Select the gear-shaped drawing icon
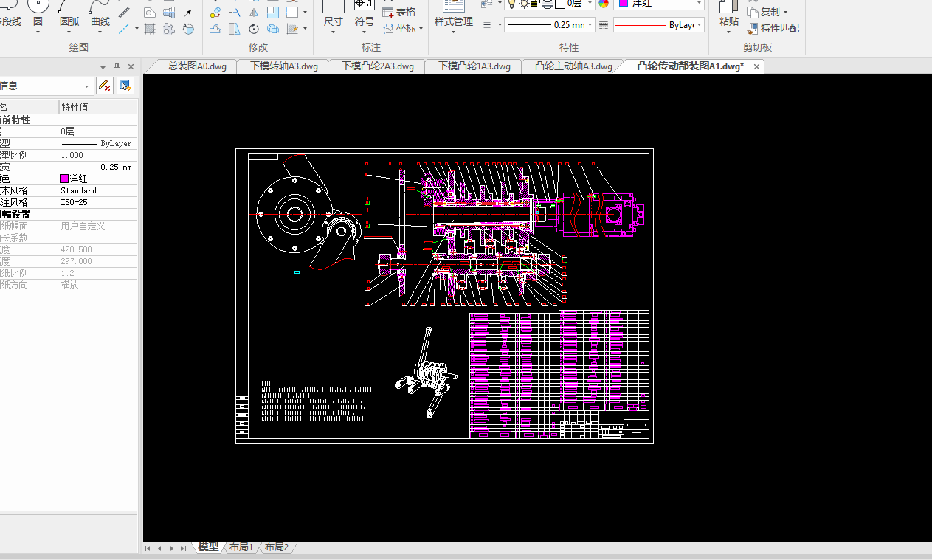Screen dimensions: 932x560 169,30
